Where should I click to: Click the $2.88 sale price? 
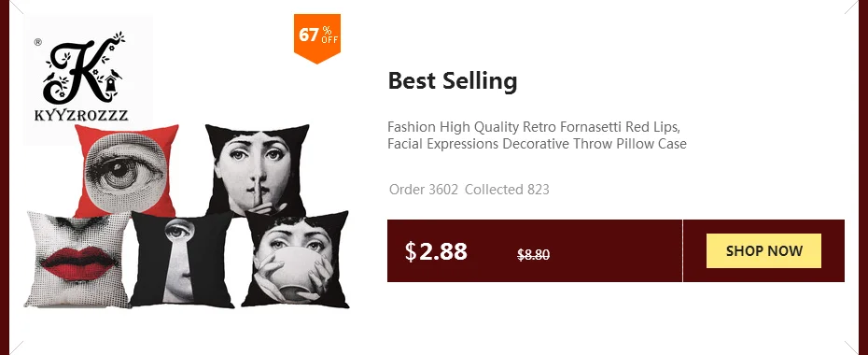(x=436, y=251)
